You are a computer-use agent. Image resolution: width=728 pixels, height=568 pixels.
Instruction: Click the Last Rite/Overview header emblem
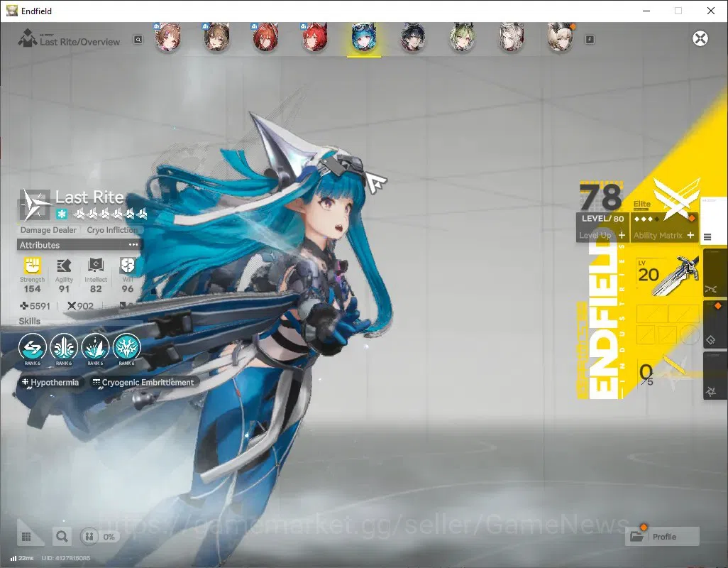27,38
